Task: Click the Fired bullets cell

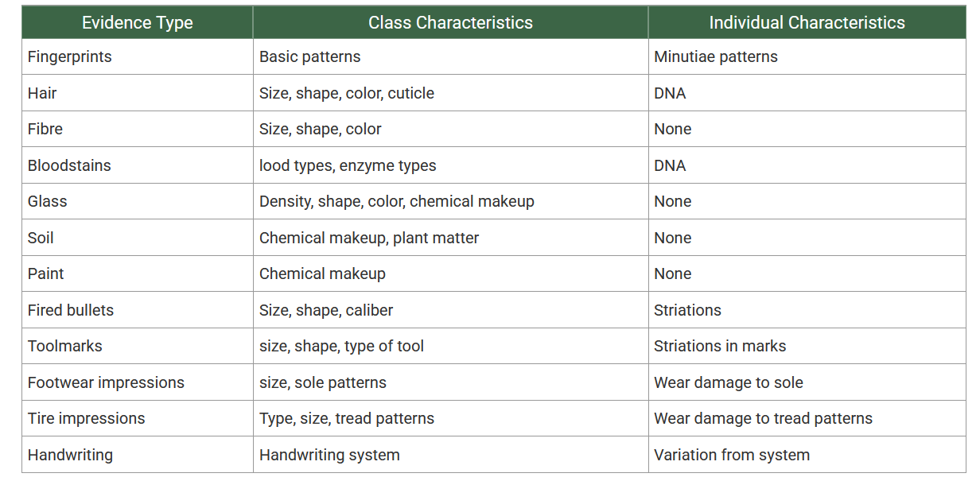Action: 138,310
